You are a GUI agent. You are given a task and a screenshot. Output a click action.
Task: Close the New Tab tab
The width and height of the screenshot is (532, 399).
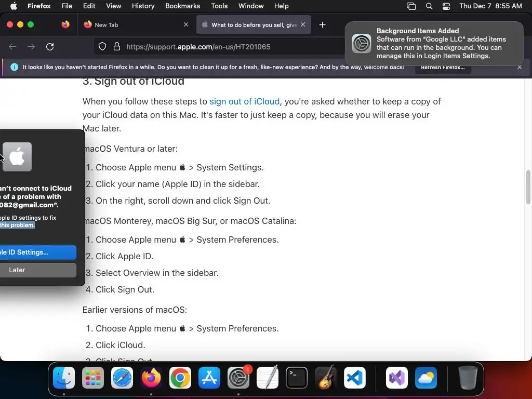coord(186,24)
